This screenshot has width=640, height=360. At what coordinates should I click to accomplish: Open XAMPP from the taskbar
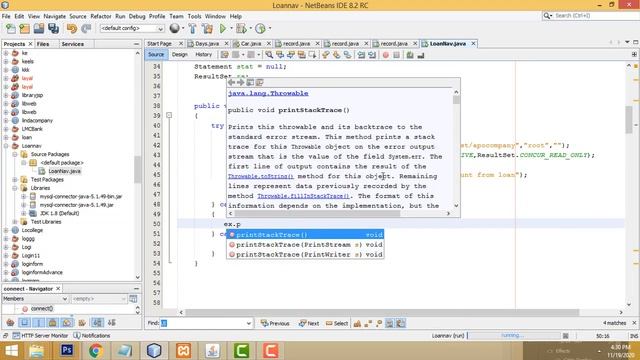[183, 350]
